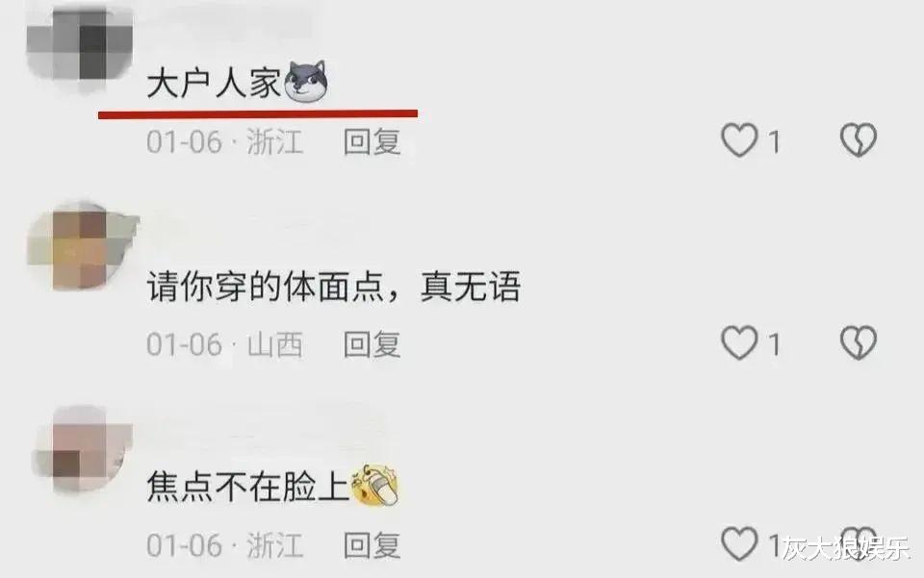Reply to the 请你穿的体面点 comment
Image resolution: width=924 pixels, height=578 pixels.
tap(372, 344)
